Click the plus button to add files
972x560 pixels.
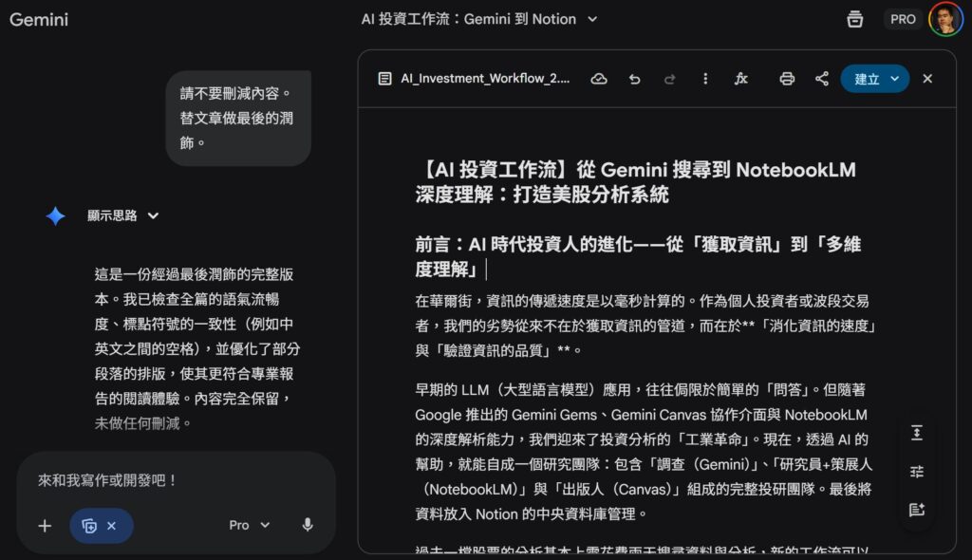45,526
